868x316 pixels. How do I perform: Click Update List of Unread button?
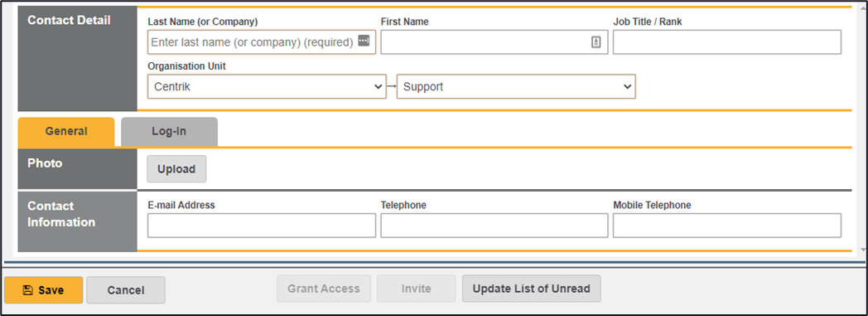click(532, 289)
